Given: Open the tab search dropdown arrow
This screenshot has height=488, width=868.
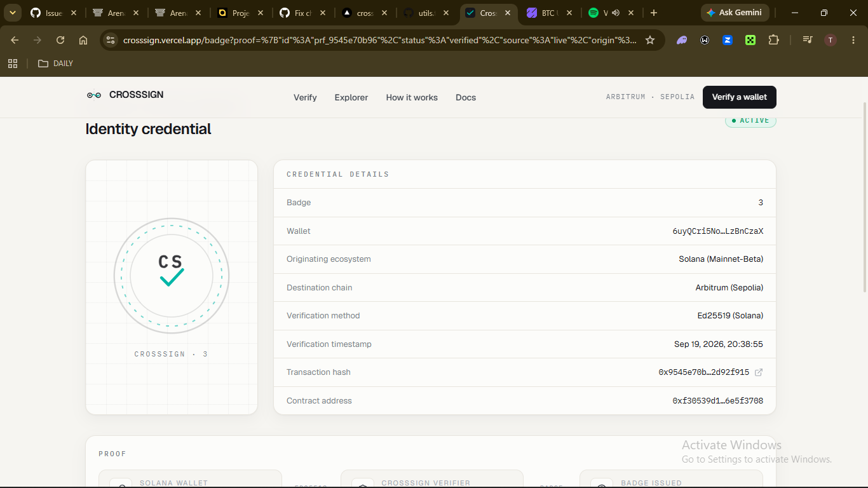Looking at the screenshot, I should point(12,13).
